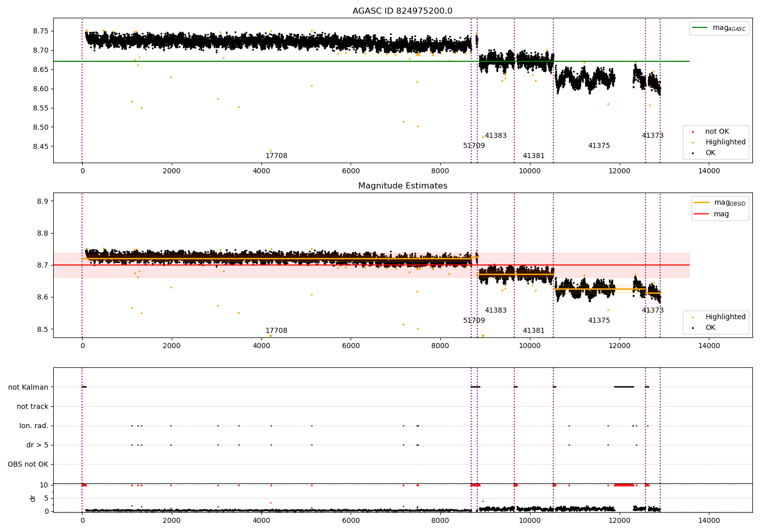Click the red 'not OK' legend marker

tap(693, 132)
